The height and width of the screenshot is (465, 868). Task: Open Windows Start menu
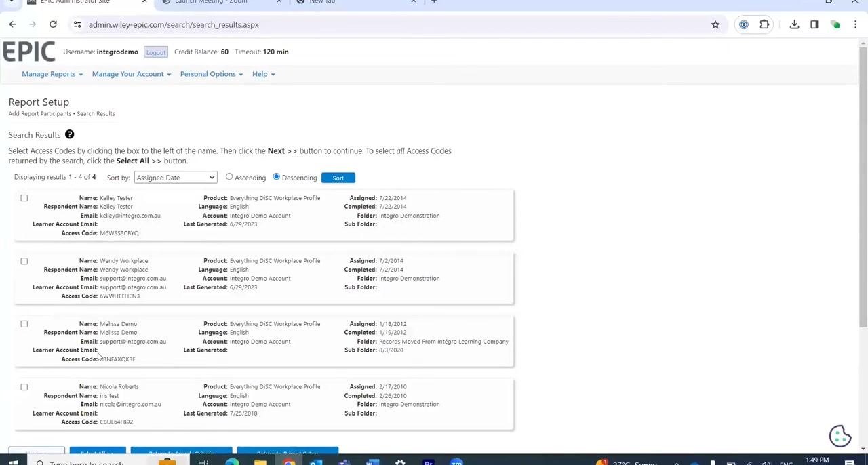tap(13, 462)
